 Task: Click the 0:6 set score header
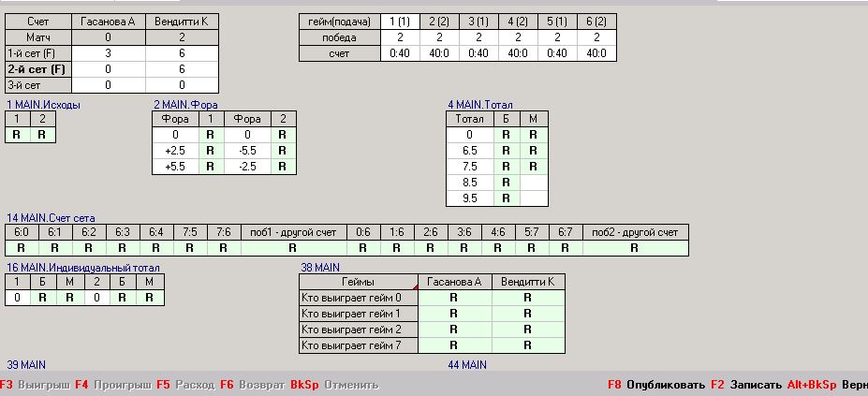pyautogui.click(x=363, y=232)
